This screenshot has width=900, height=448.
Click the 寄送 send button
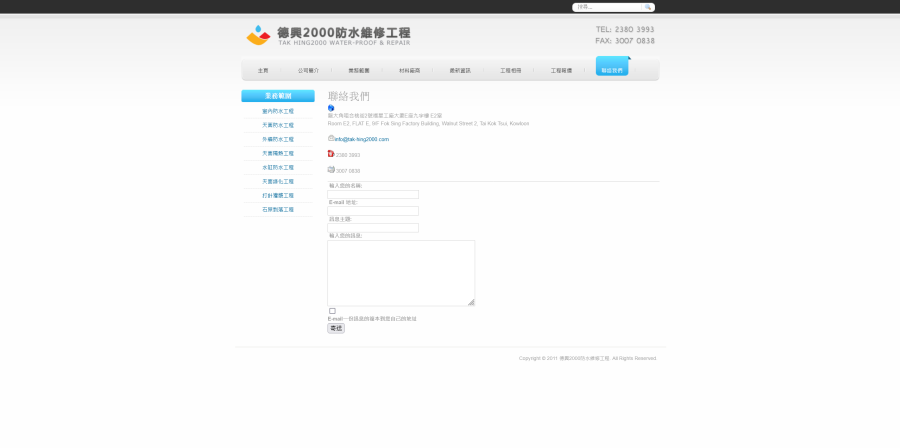click(336, 328)
